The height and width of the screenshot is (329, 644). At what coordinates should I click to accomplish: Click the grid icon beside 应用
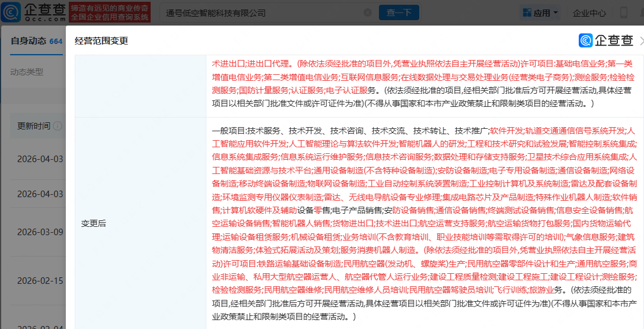(527, 12)
